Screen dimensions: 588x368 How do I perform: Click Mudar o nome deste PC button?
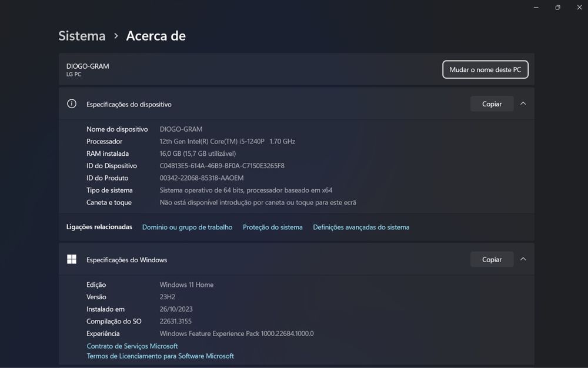pyautogui.click(x=485, y=70)
